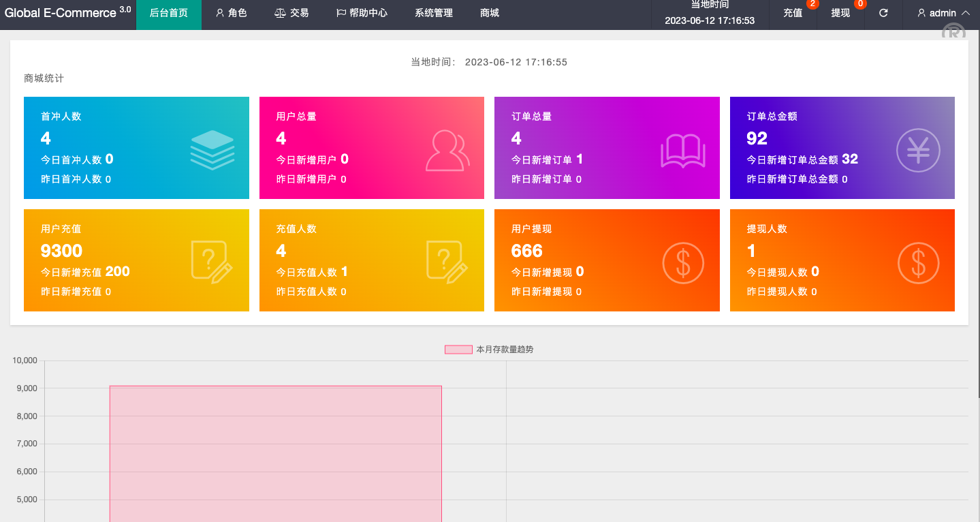Image resolution: width=980 pixels, height=522 pixels.
Task: Go to the 商城 menu item
Action: 490,13
